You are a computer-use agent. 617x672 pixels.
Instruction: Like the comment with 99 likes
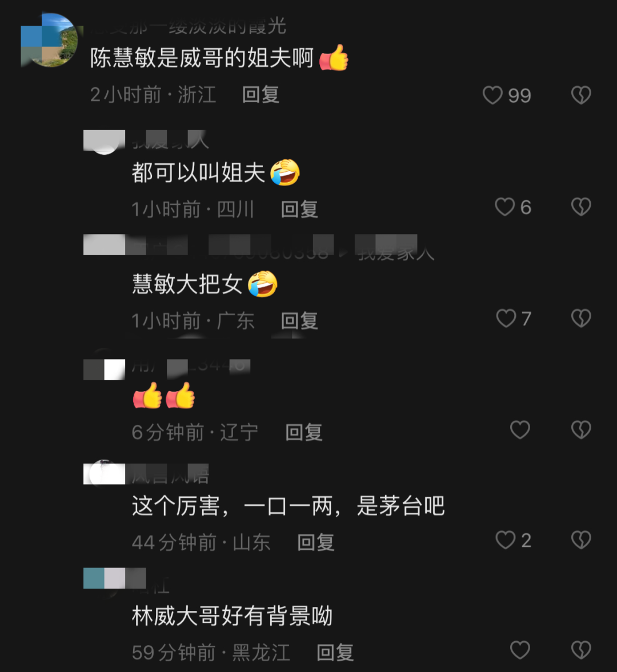[492, 95]
